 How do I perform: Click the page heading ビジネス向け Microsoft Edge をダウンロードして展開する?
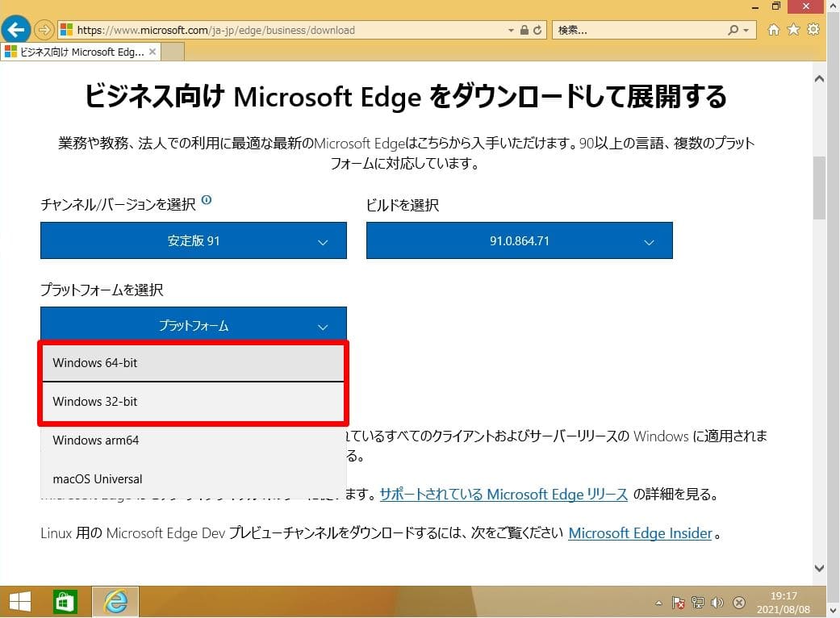(x=406, y=97)
